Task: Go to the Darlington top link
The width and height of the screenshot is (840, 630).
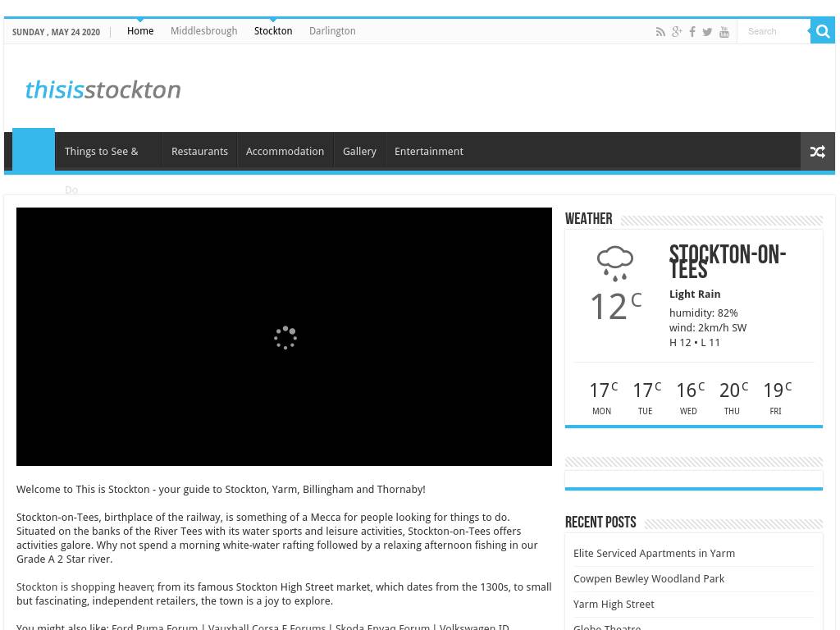Action: pos(332,31)
